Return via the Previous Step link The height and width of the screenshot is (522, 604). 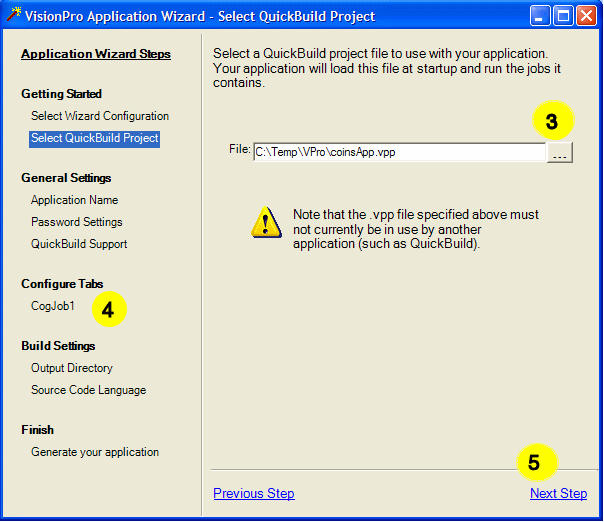pyautogui.click(x=254, y=494)
